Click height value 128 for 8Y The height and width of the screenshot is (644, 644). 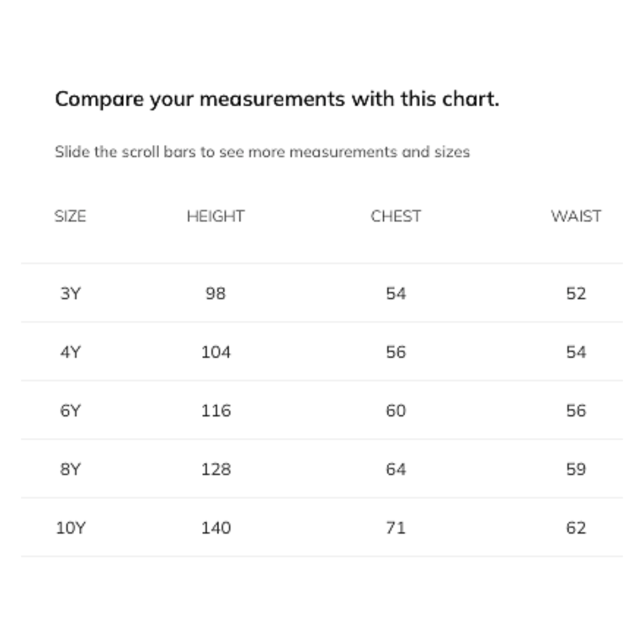coord(216,469)
